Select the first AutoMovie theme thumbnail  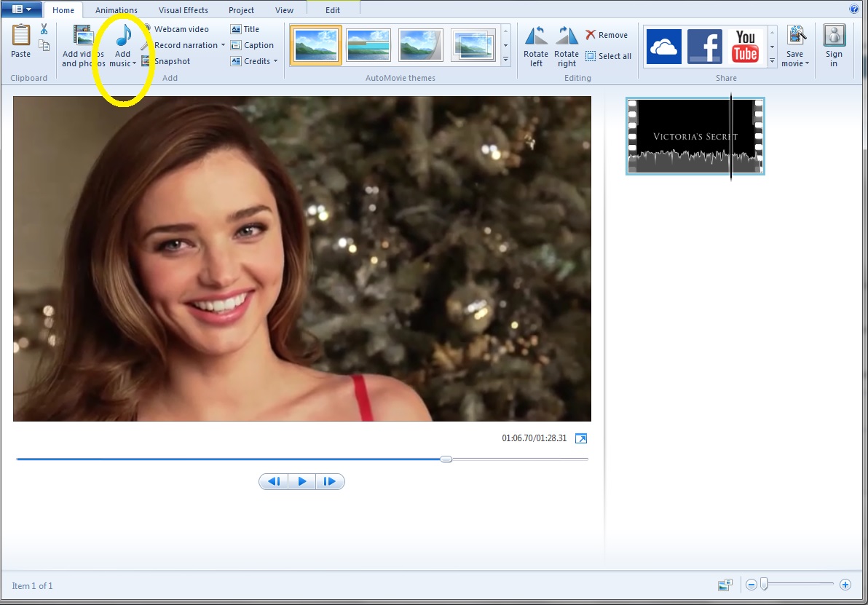pos(315,45)
